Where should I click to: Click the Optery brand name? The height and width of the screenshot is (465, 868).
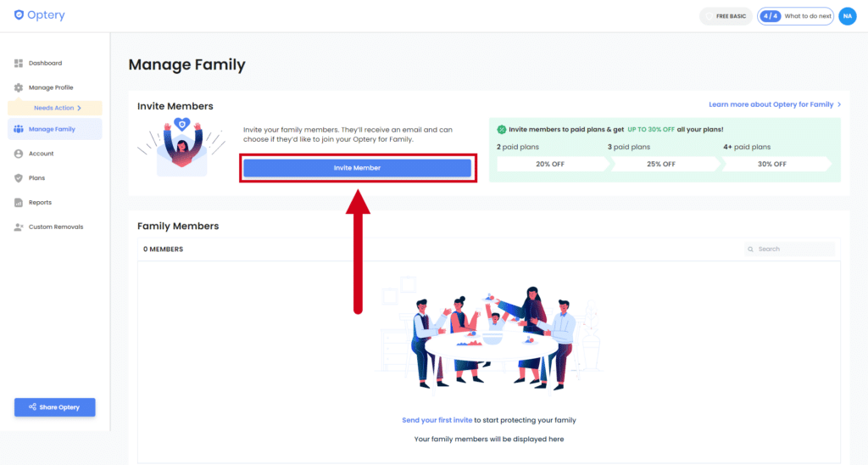tap(47, 15)
